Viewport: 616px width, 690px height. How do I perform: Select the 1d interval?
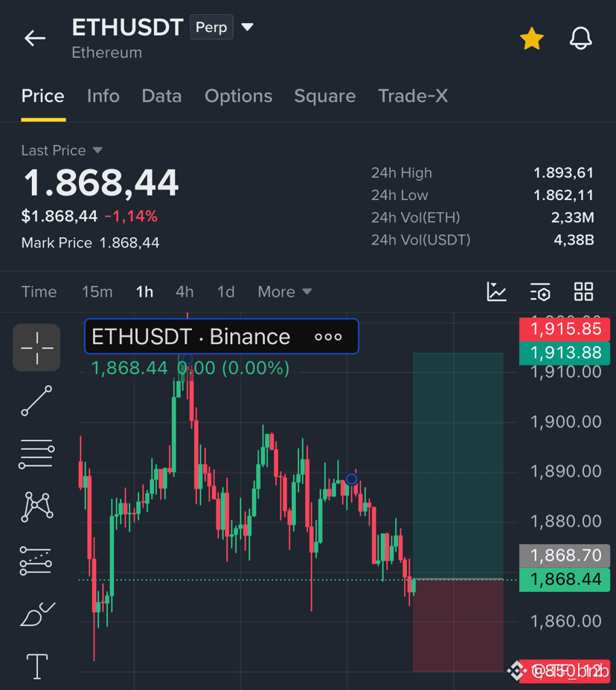pos(226,291)
